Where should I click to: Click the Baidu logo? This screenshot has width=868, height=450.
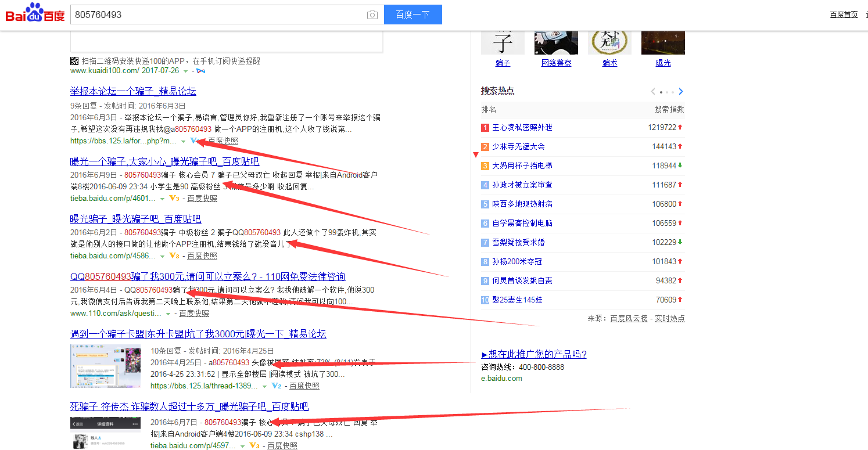(35, 13)
